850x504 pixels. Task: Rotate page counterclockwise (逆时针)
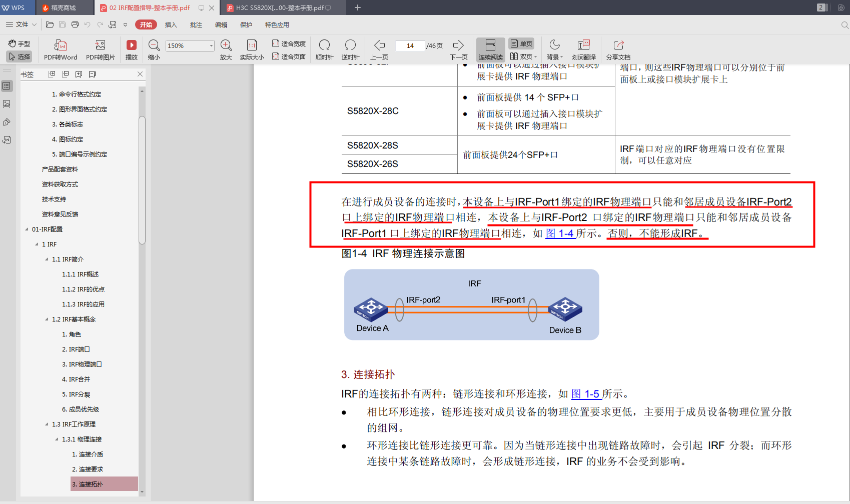[350, 50]
